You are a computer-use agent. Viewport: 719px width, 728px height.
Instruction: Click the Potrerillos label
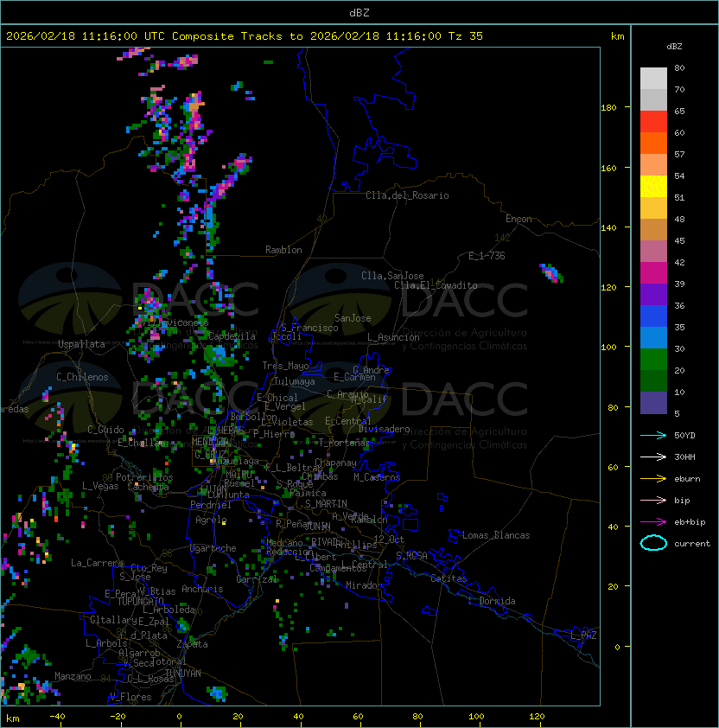point(144,477)
